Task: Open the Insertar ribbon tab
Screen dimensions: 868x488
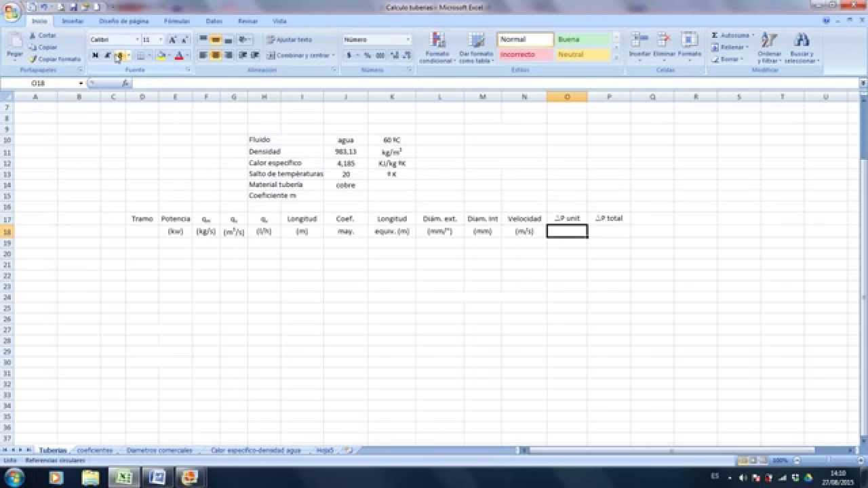Action: pyautogui.click(x=73, y=21)
